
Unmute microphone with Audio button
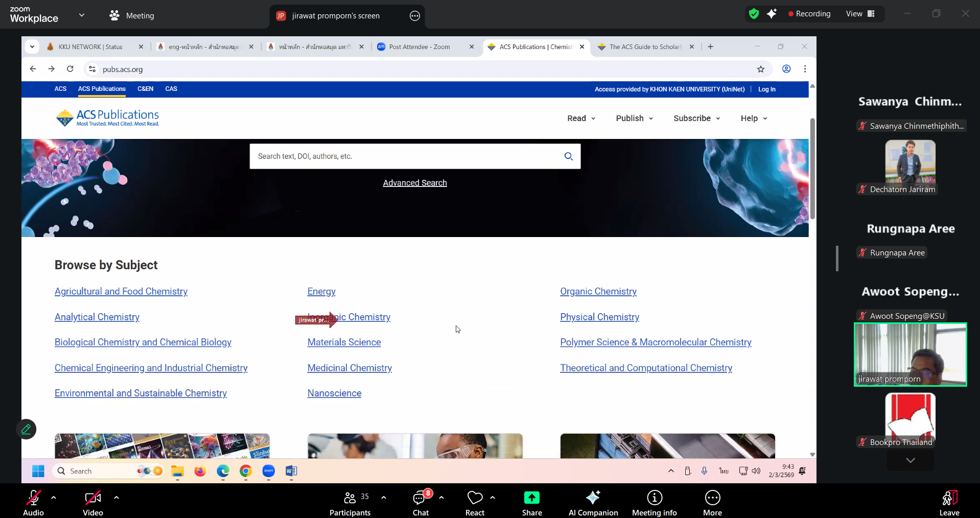(33, 498)
